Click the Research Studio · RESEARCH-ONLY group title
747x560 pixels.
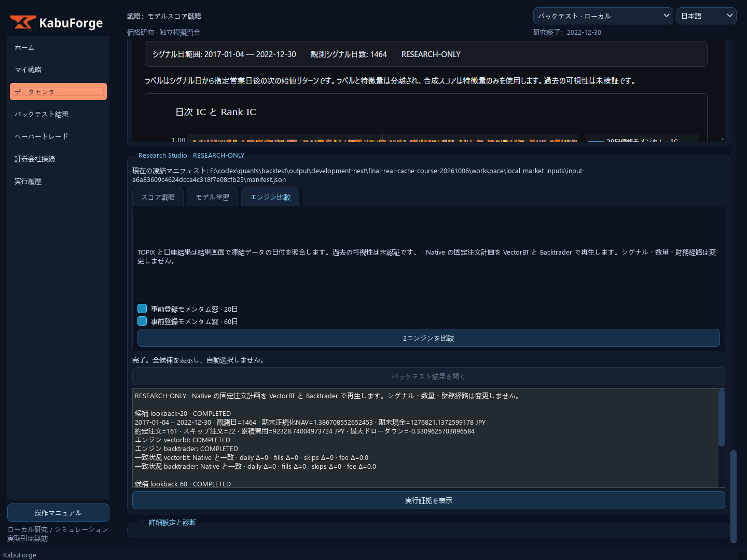(x=191, y=155)
